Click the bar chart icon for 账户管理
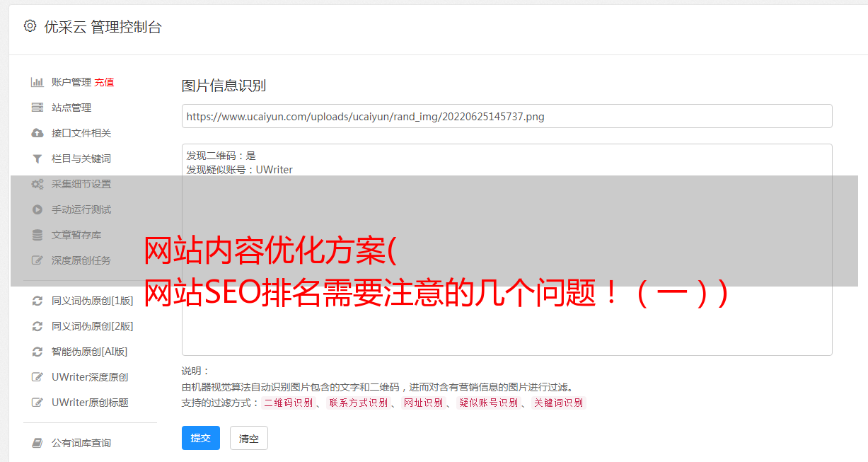868x462 pixels. (x=37, y=82)
